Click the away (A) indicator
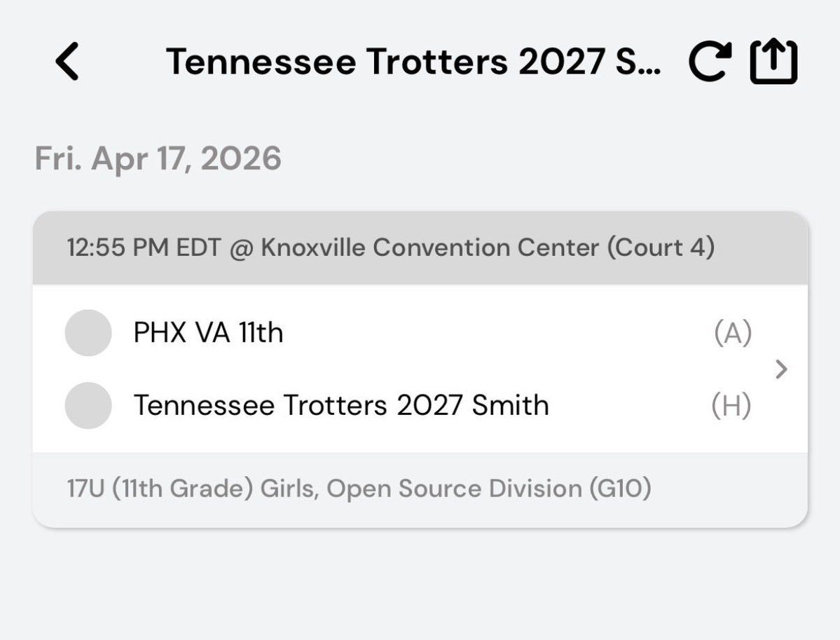Screen dimensions: 840x640 pos(732,334)
